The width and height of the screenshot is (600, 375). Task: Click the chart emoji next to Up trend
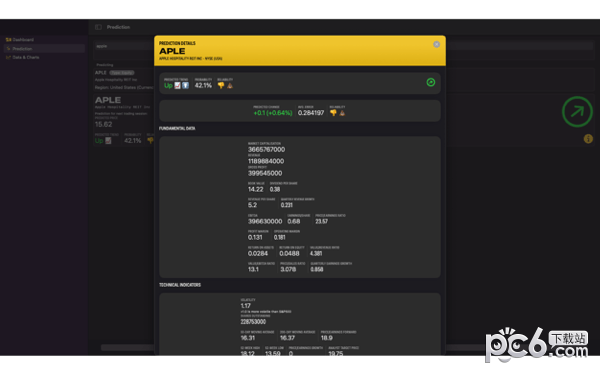178,86
